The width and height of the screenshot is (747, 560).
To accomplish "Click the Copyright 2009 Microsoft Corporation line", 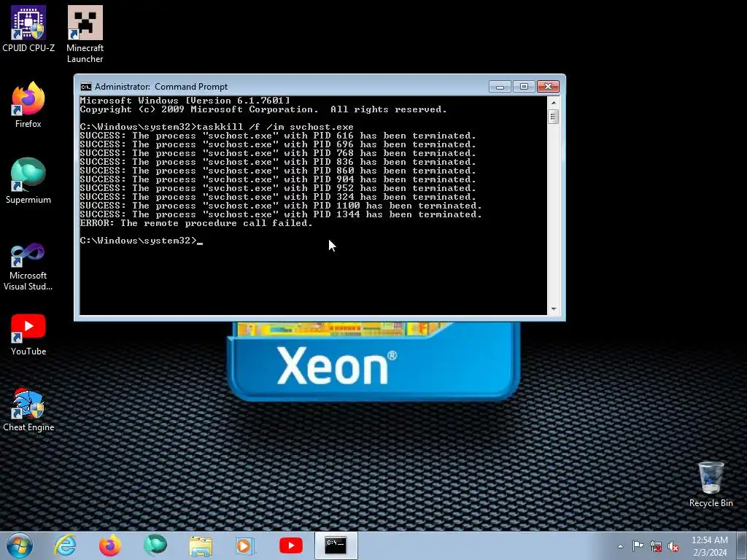I will click(x=263, y=109).
